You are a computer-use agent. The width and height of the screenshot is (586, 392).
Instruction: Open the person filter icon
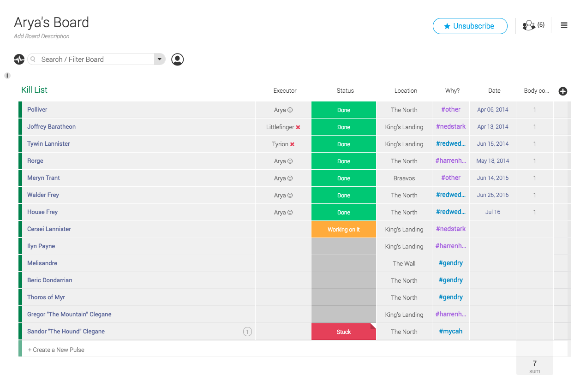[178, 59]
